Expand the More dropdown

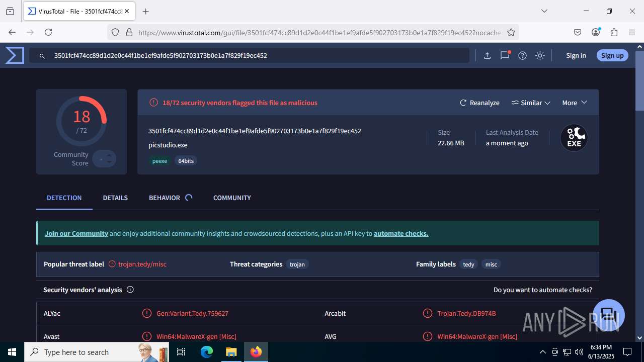pos(575,103)
